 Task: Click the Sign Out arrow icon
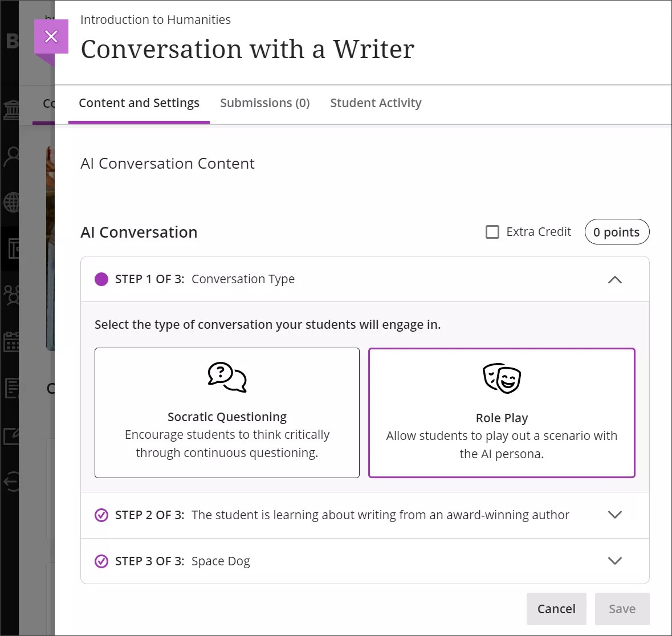[11, 482]
